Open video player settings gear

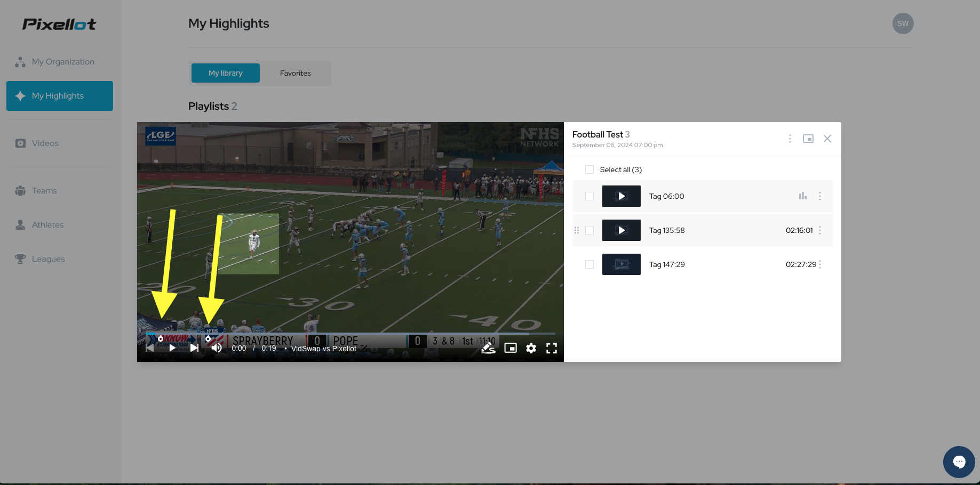coord(531,348)
